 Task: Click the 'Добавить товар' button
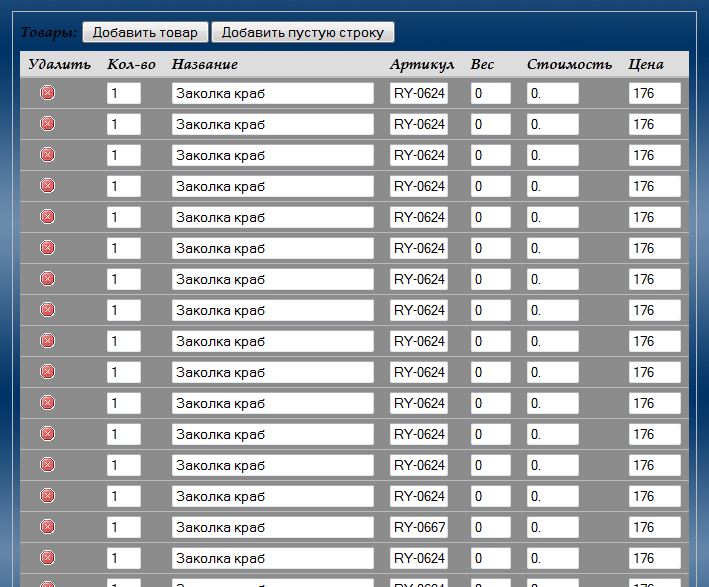(x=145, y=32)
